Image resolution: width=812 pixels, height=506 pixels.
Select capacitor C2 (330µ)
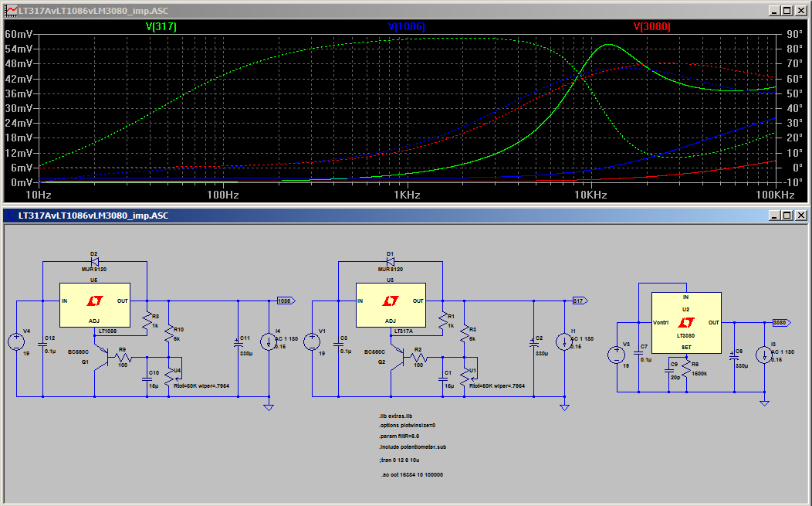534,345
